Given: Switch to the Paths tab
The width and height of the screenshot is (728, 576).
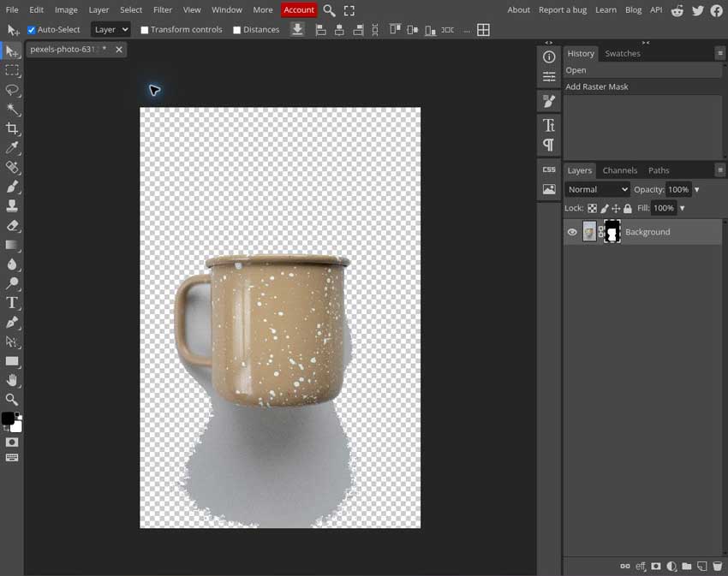Looking at the screenshot, I should pos(659,170).
